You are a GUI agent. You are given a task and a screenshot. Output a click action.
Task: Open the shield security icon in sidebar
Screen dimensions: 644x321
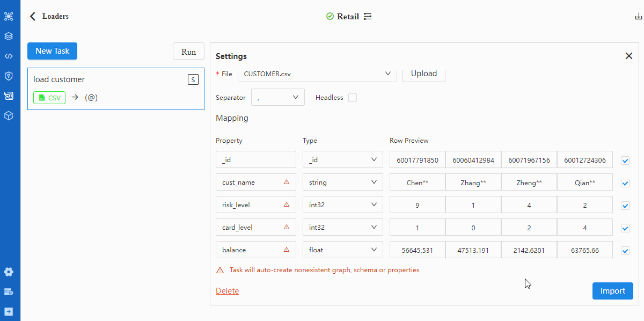9,76
